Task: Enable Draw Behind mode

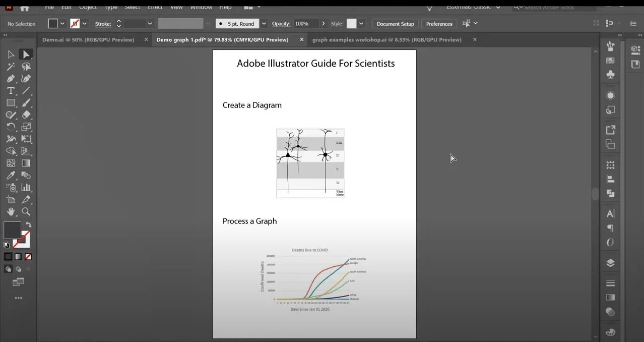Action: [x=18, y=269]
